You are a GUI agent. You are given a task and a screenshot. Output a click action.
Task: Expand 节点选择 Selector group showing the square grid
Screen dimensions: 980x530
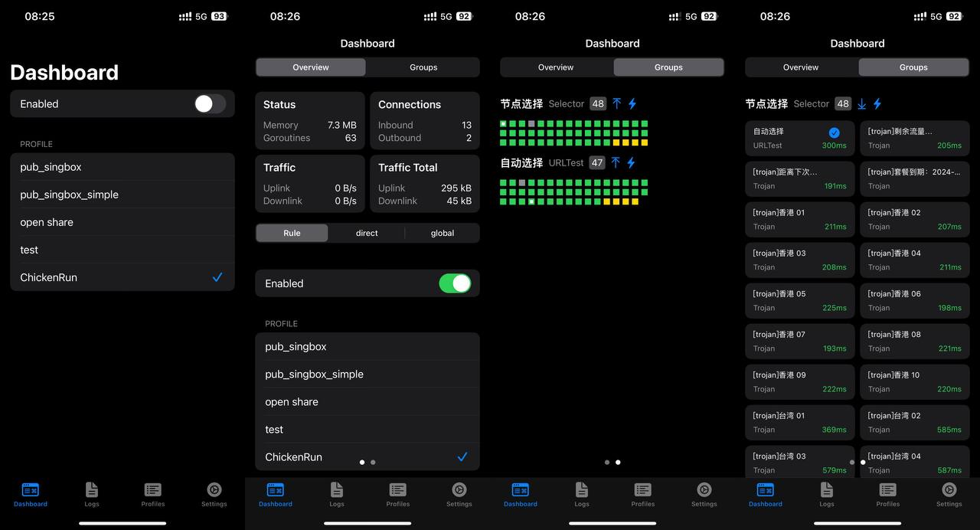(x=616, y=103)
